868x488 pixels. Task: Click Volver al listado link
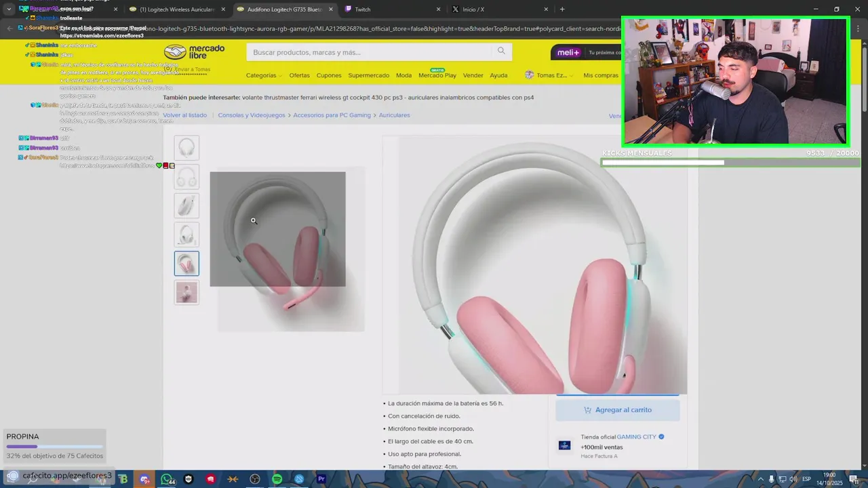click(x=184, y=115)
